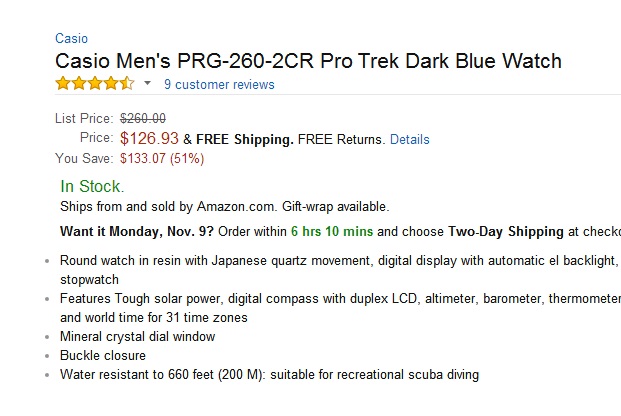The image size is (621, 416).
Task: Click the Casio brand link
Action: pyautogui.click(x=71, y=39)
